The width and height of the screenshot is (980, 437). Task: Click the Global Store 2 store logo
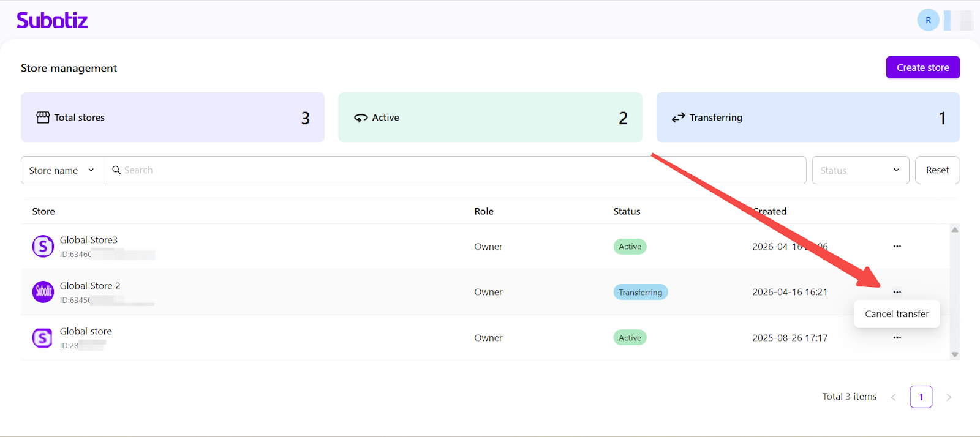coord(43,292)
